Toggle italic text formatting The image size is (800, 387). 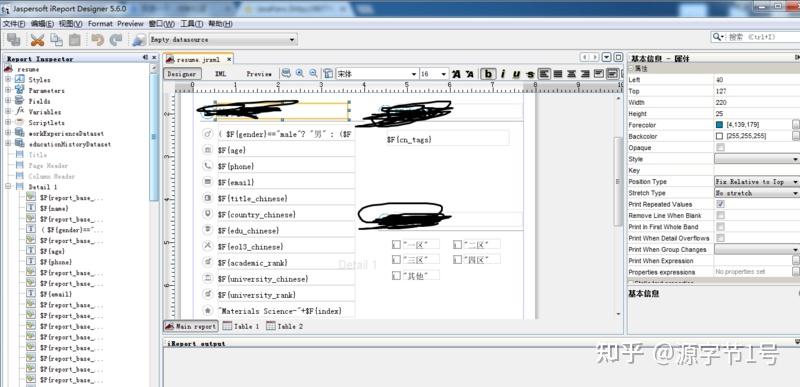503,74
